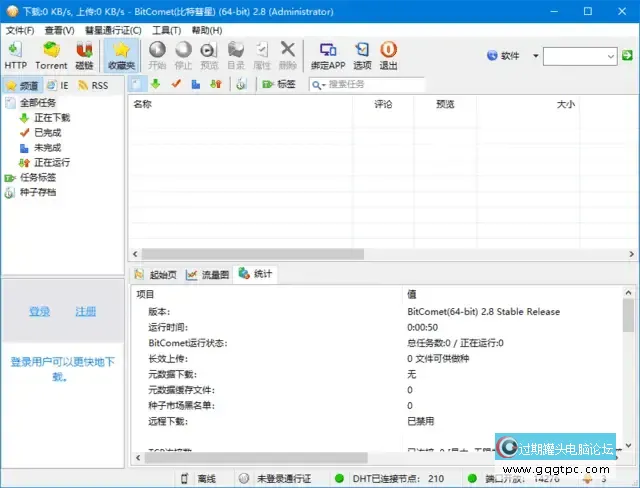Click the 未登录通行证 status bar entry

click(284, 479)
